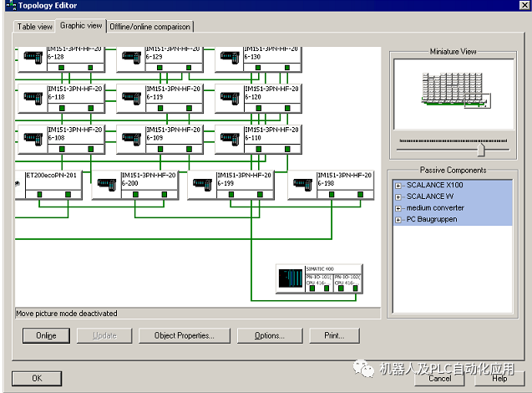Select device icon of IM151-3PN 6-198
Viewport: 532px width, 393px height.
coord(302,185)
